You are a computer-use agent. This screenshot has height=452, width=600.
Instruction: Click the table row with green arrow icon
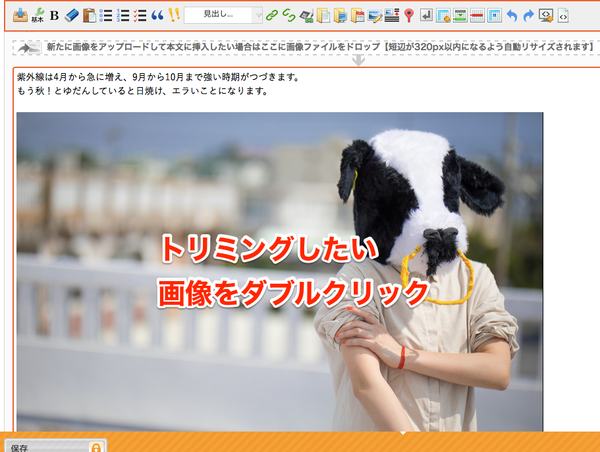pos(460,16)
